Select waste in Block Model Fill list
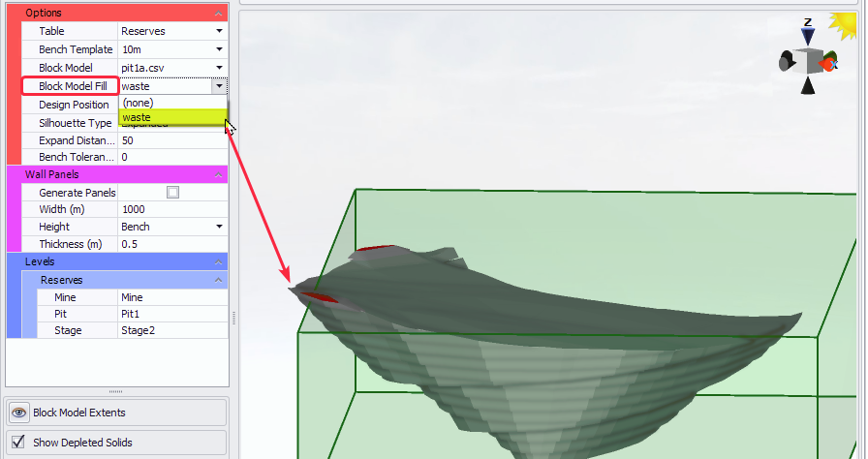Image resolution: width=868 pixels, height=459 pixels. [172, 117]
